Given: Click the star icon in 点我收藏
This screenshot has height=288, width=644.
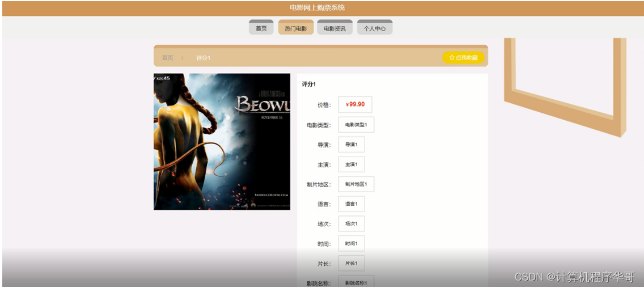Looking at the screenshot, I should (452, 57).
